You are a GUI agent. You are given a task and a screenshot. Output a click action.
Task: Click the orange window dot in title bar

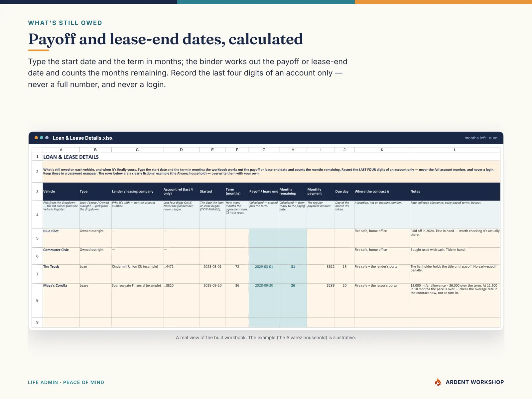(36, 138)
